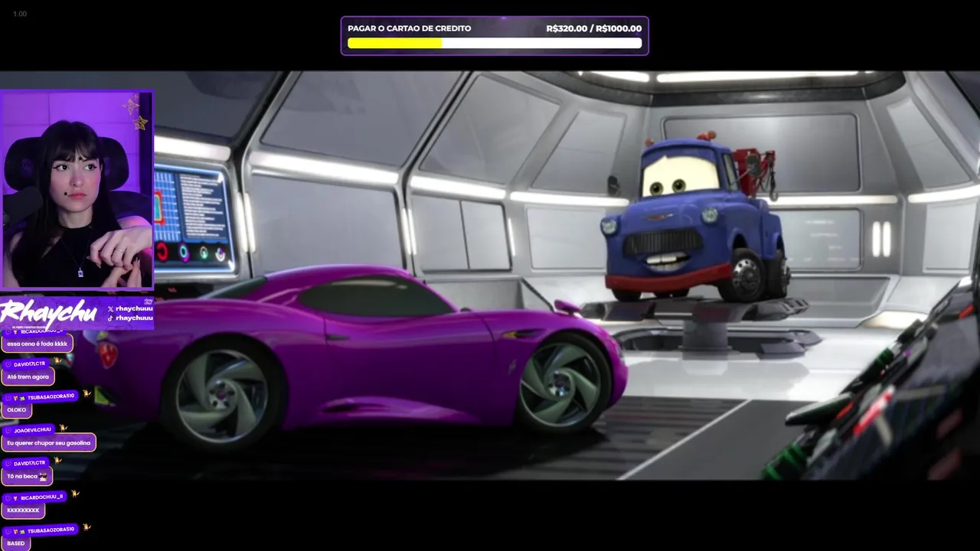The height and width of the screenshot is (551, 980).
Task: Click the R$320.00 / R$1000.00 goal amount
Action: [x=593, y=28]
